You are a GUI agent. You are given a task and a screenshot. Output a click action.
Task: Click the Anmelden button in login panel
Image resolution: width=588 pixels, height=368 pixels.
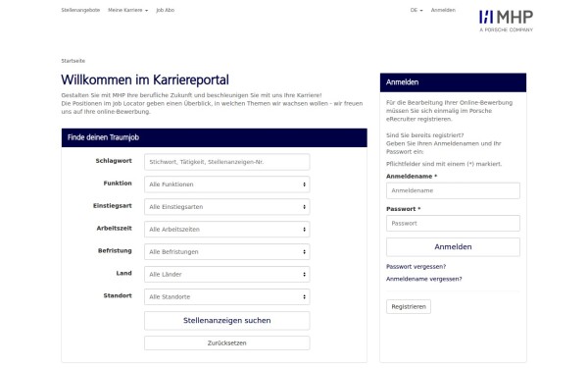coord(453,247)
